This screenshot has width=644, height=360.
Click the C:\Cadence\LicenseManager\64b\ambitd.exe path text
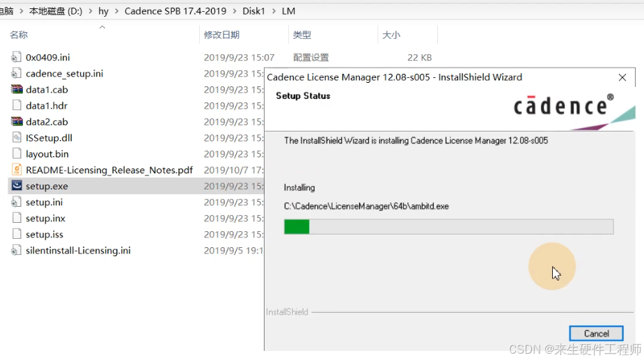366,206
